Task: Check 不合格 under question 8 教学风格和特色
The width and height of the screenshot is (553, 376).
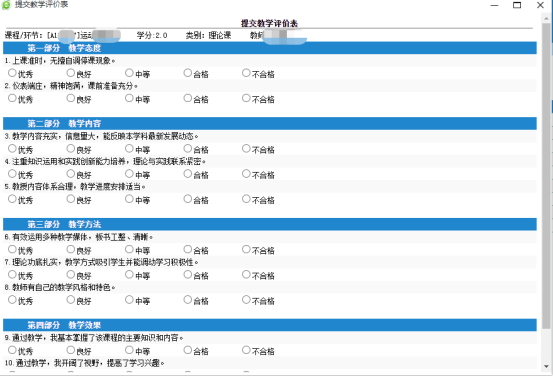Action: (x=246, y=300)
